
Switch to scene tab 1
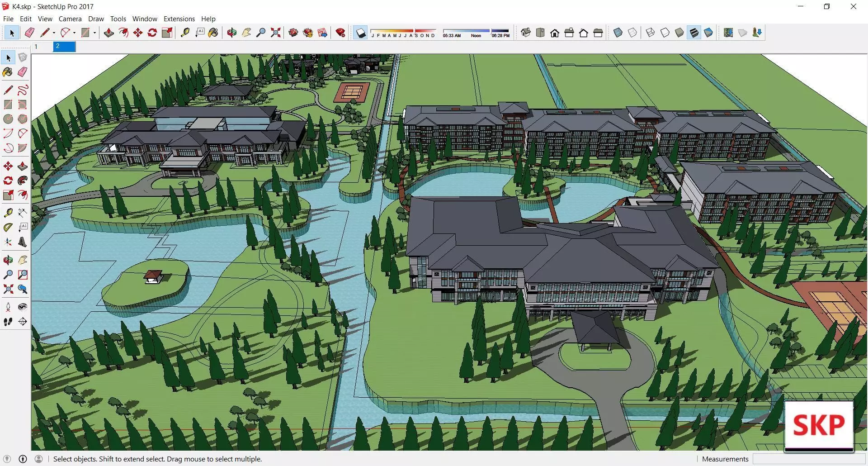(x=42, y=47)
